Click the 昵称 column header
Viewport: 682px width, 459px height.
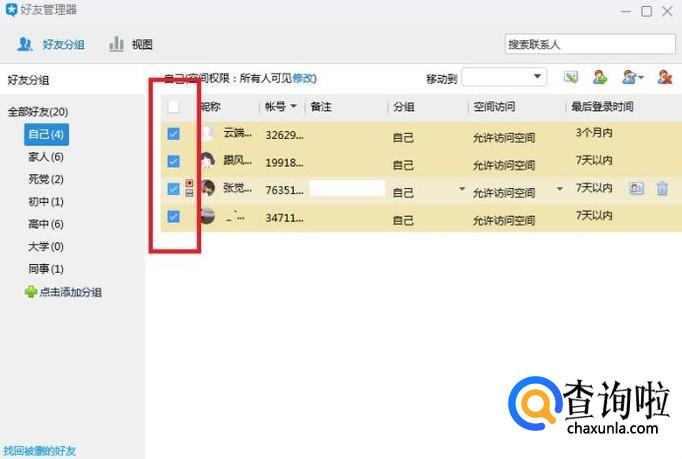pyautogui.click(x=211, y=107)
